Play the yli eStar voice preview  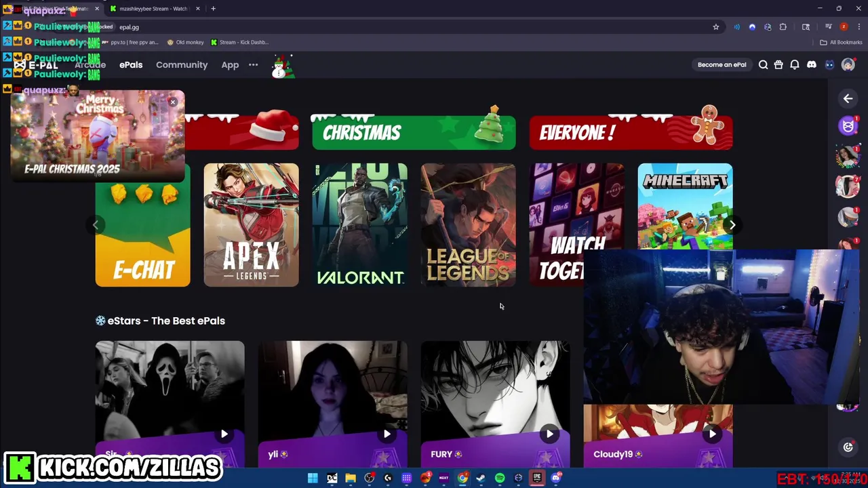pos(387,434)
